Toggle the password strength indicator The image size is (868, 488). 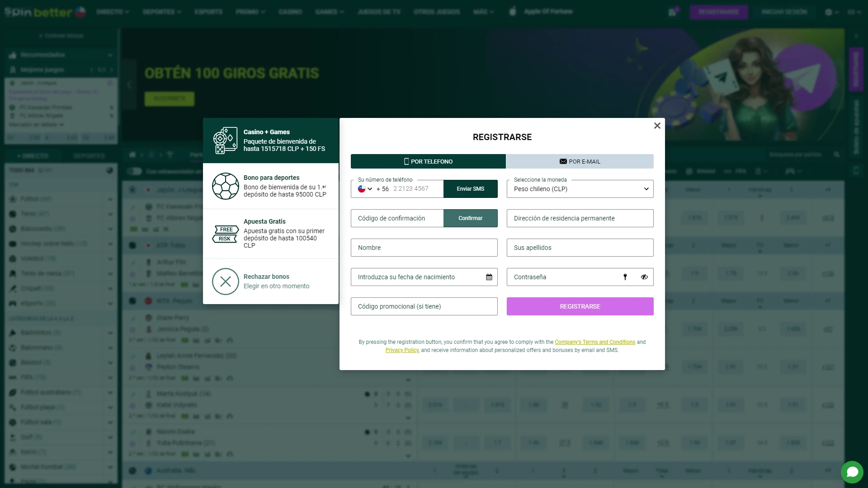(x=625, y=277)
